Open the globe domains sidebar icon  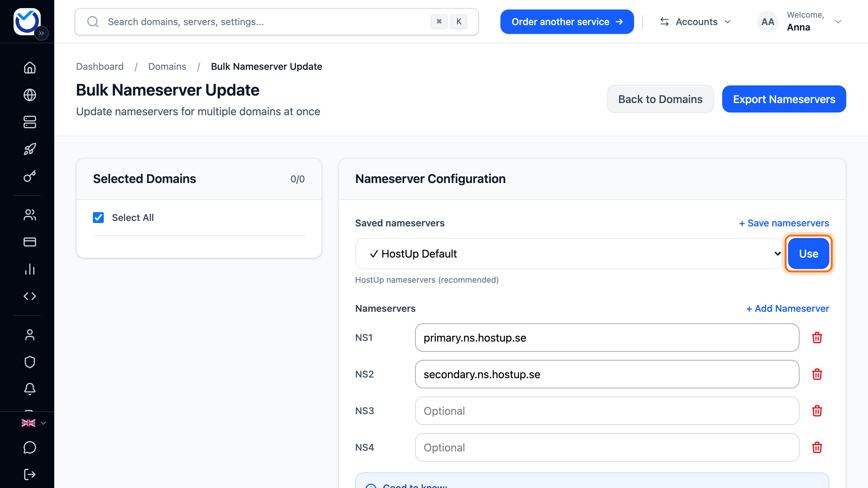(x=30, y=95)
